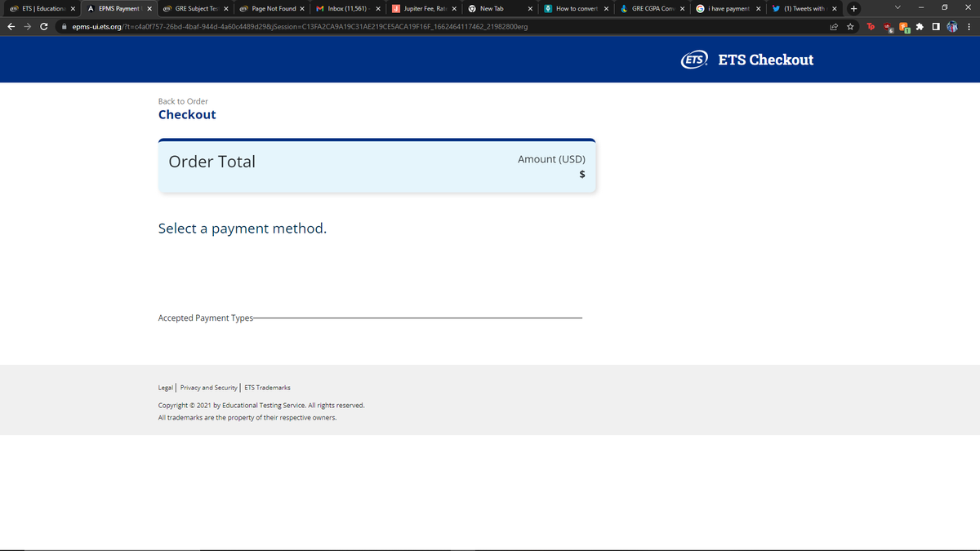Close the Jupiter Fee tab

tap(453, 8)
